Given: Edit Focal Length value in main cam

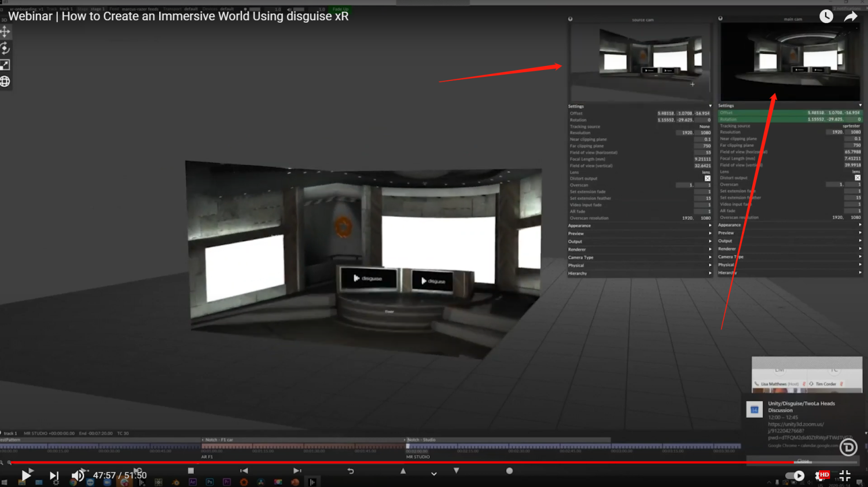Looking at the screenshot, I should point(852,158).
